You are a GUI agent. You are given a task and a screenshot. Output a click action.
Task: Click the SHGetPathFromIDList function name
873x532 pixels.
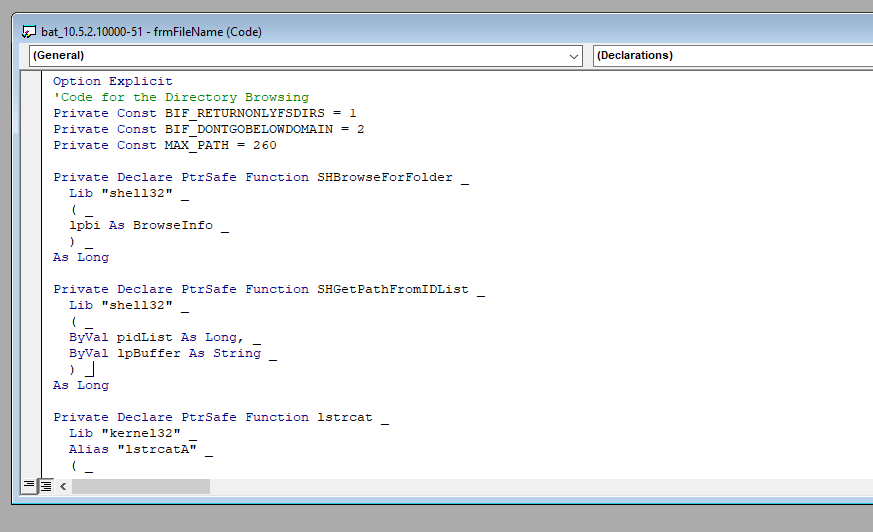coord(393,289)
